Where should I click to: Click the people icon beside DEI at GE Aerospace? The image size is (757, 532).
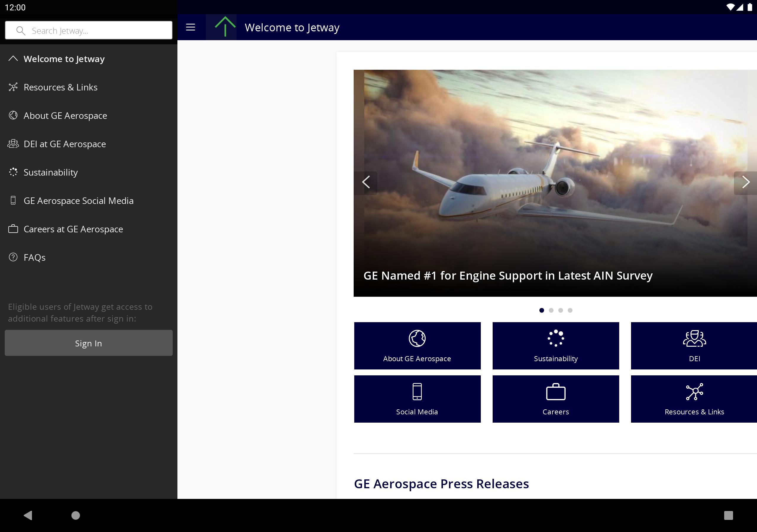(13, 144)
